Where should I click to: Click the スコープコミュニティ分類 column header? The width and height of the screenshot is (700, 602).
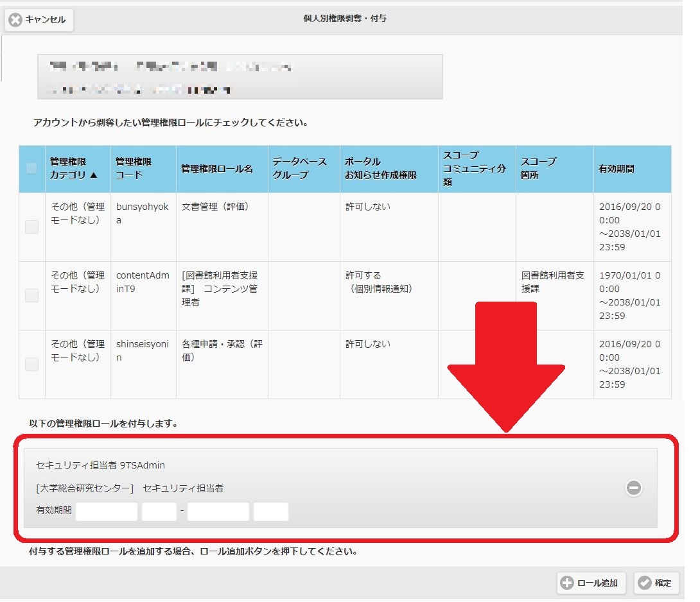pos(477,169)
